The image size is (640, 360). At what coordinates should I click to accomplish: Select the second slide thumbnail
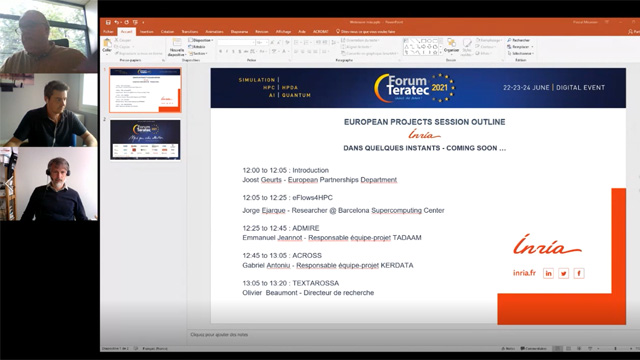pos(145,140)
